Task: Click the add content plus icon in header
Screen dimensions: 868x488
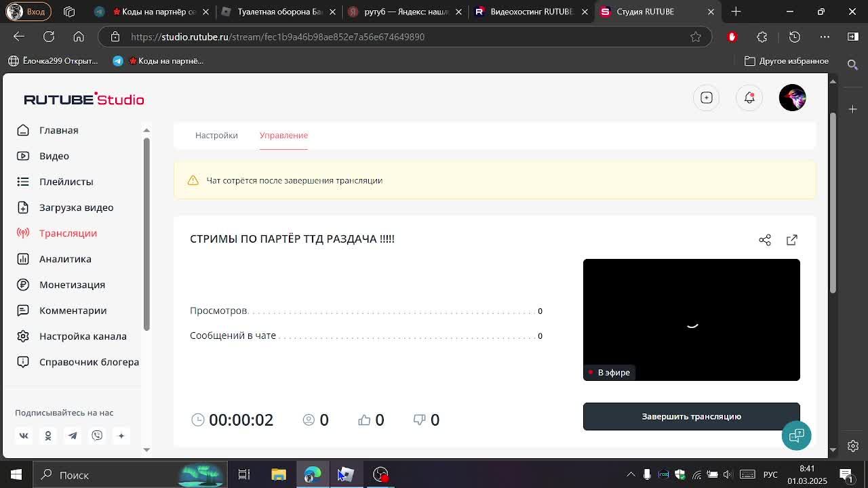Action: tap(707, 98)
